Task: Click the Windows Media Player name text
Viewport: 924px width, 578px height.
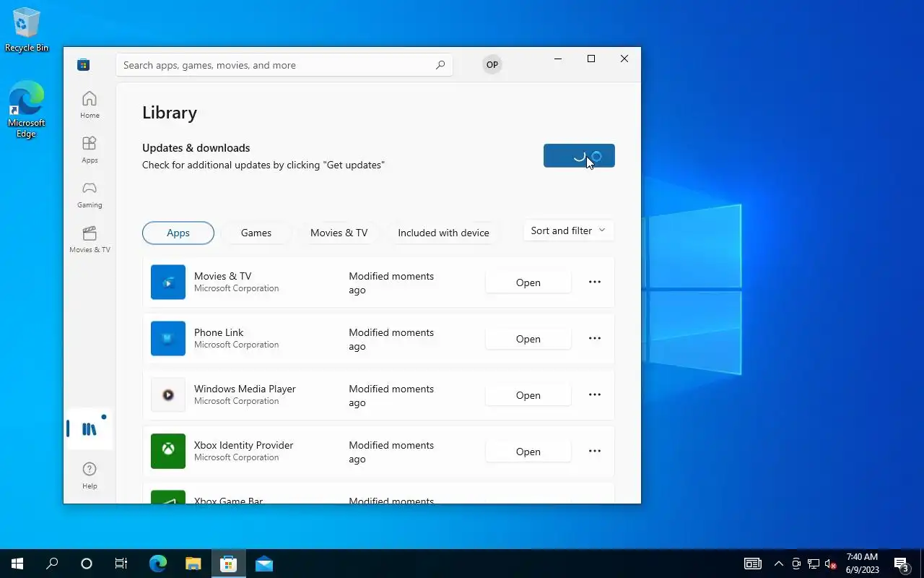Action: [245, 389]
